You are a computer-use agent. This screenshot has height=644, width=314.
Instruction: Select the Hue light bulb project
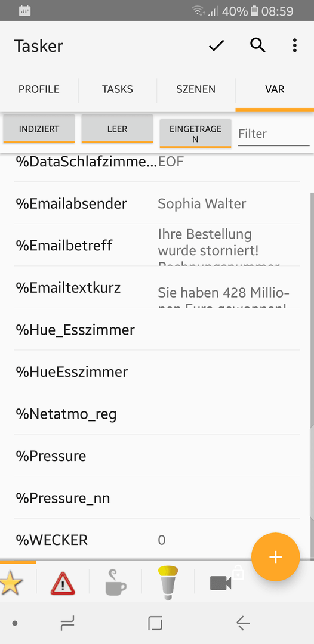click(168, 582)
